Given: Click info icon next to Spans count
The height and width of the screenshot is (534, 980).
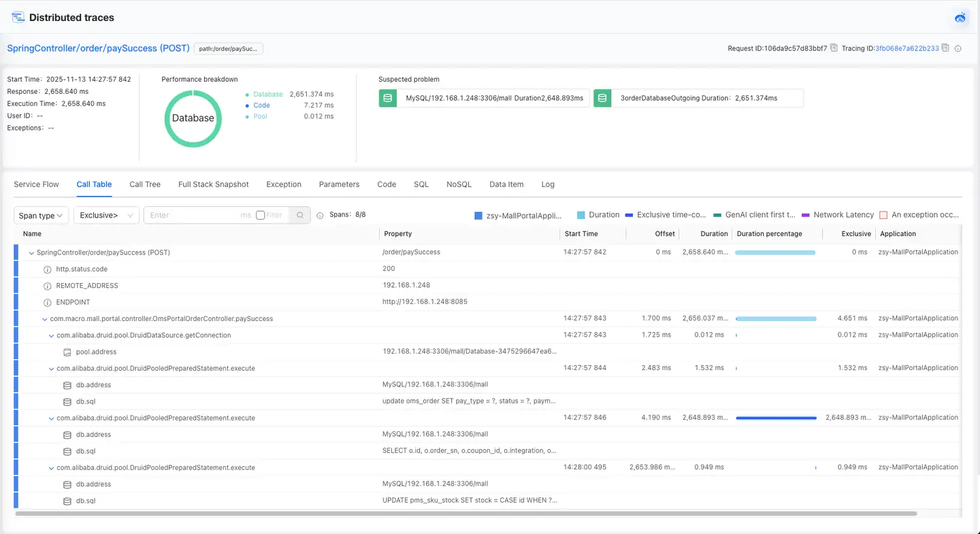Looking at the screenshot, I should tap(320, 216).
